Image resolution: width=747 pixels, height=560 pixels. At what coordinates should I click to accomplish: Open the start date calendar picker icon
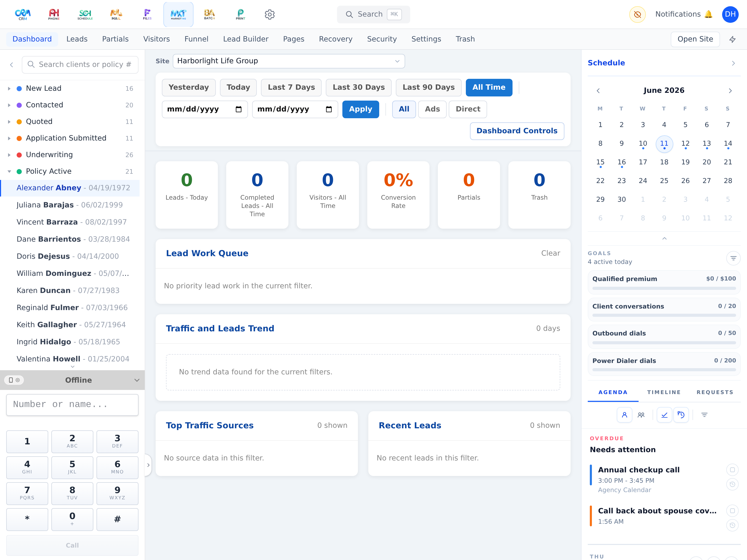coord(238,109)
